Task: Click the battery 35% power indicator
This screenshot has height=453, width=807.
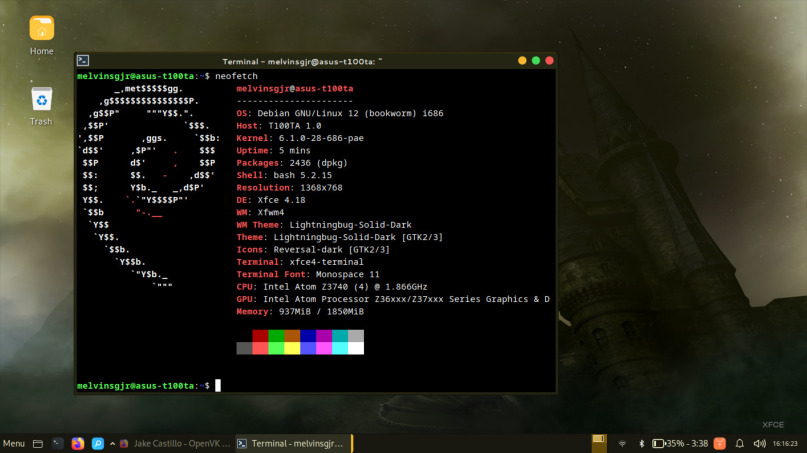Action: click(679, 443)
